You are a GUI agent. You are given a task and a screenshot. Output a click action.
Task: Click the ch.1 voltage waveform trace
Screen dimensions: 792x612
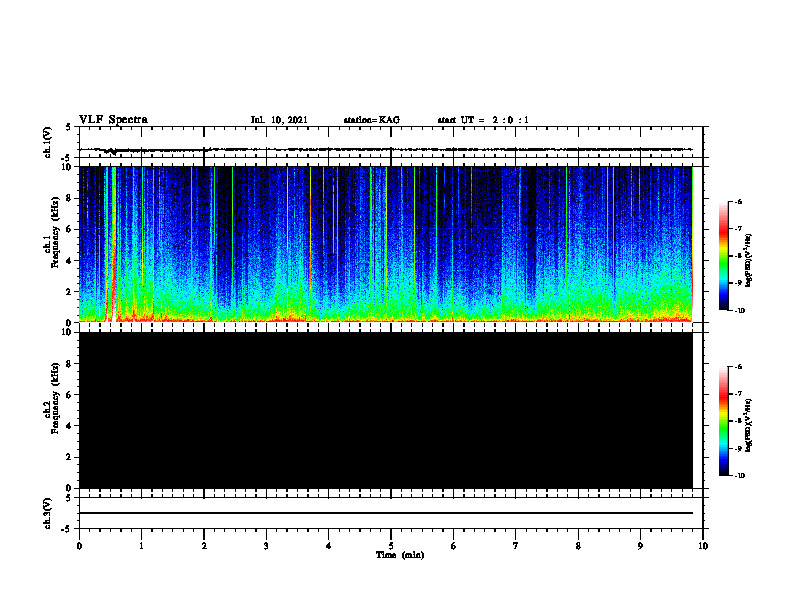tap(386, 149)
